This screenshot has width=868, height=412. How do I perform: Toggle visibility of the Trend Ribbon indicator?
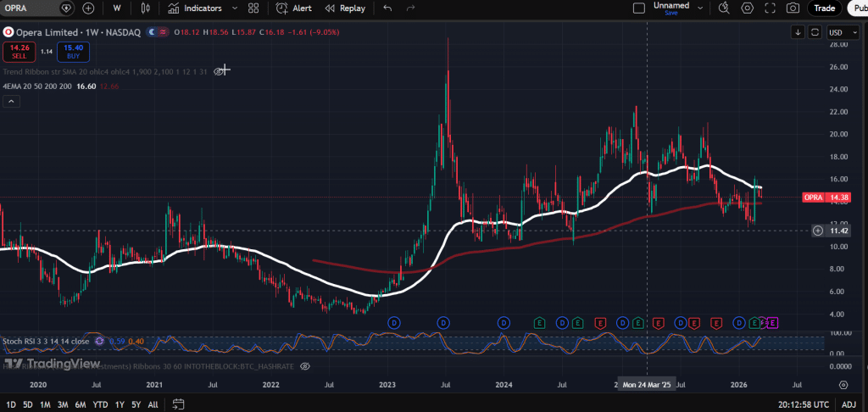(220, 71)
